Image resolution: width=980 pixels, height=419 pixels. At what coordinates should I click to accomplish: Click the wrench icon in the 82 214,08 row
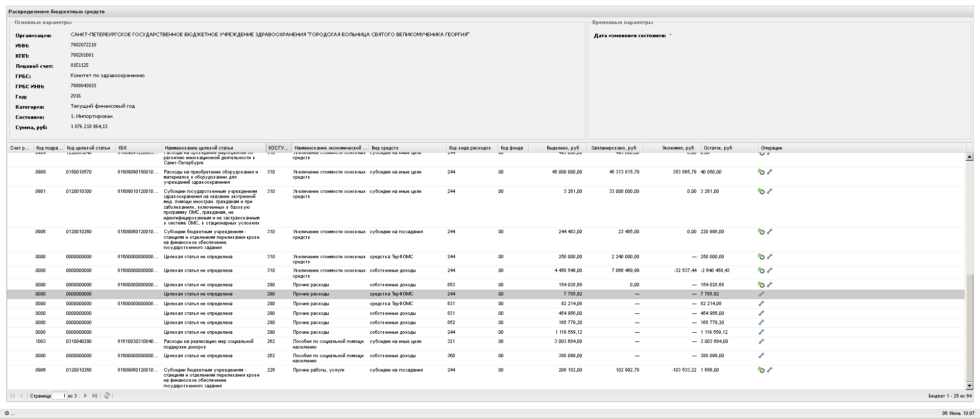pos(761,304)
